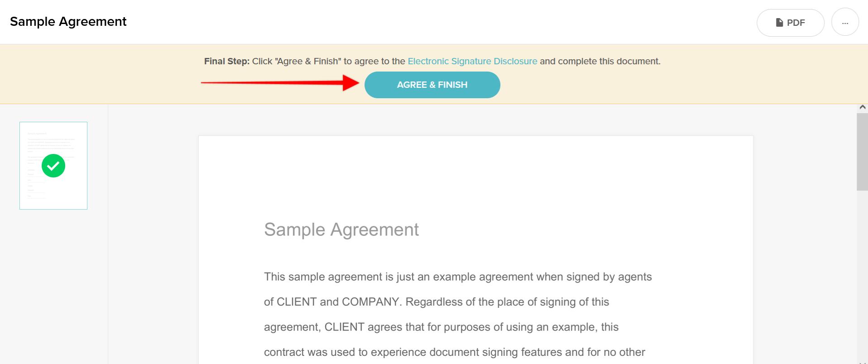Click the bold "Final Step:" label
This screenshot has height=364, width=868.
pos(226,61)
